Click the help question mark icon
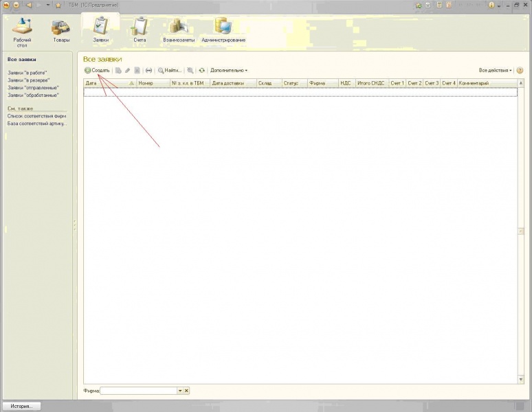The height and width of the screenshot is (412, 532). coord(520,71)
